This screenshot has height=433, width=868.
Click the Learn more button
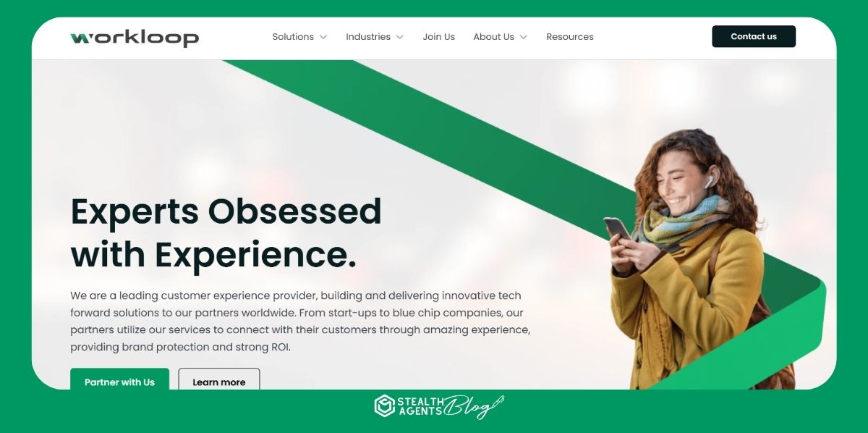click(x=219, y=379)
